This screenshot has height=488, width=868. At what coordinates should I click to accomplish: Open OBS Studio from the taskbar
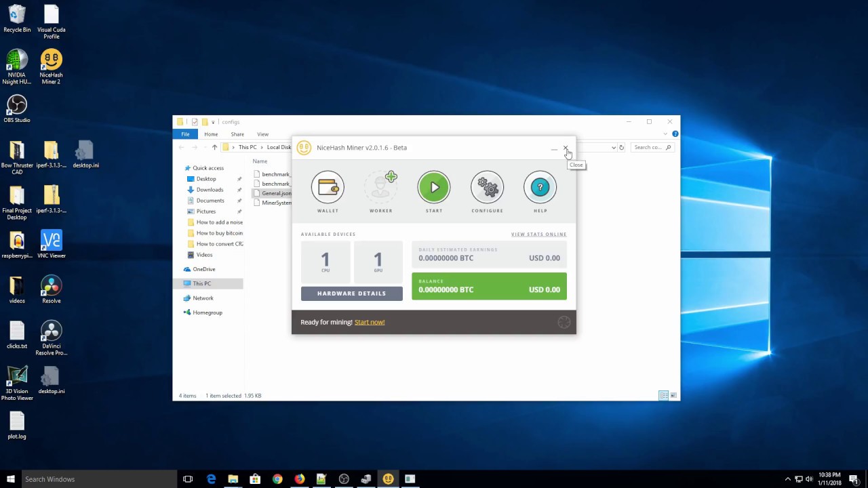344,479
